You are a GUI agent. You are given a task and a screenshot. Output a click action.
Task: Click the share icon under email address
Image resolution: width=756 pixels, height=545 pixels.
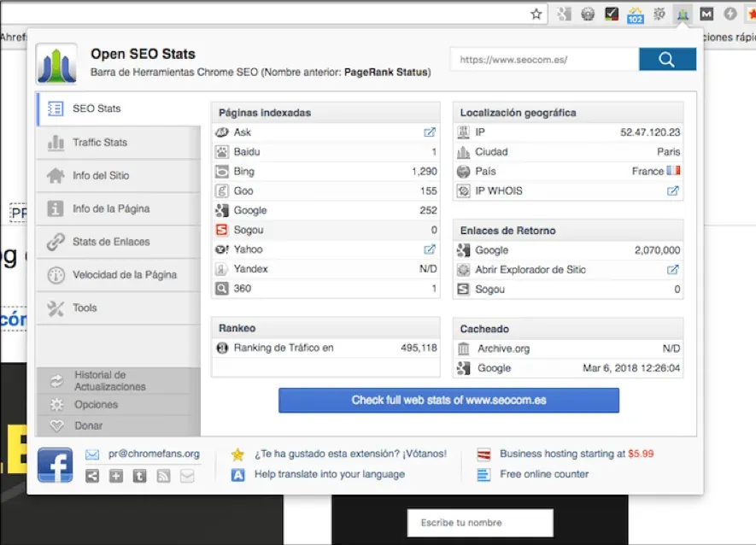[x=92, y=477]
